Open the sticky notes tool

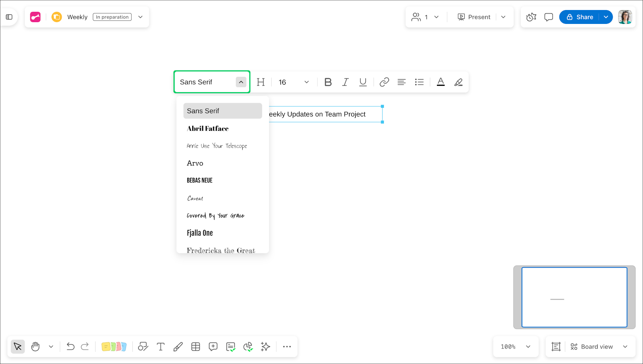114,346
